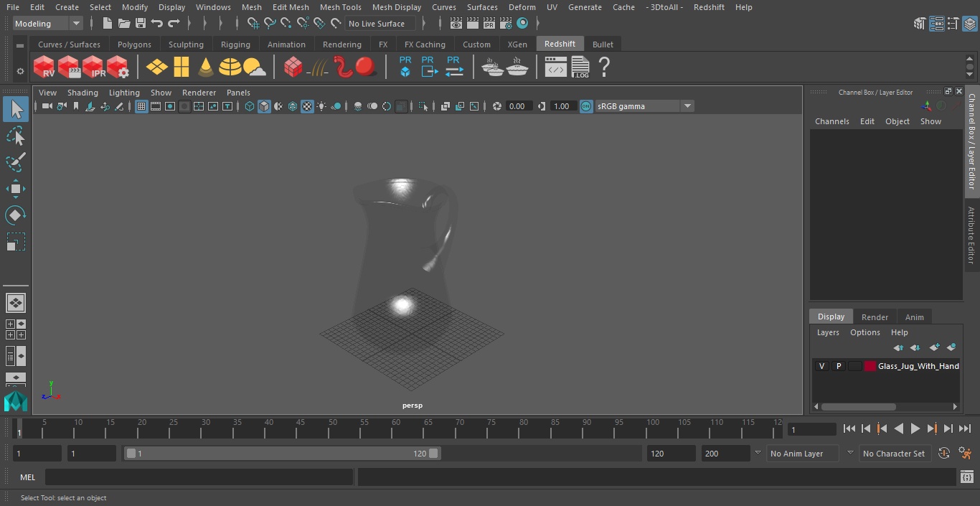
Task: Open shelf settings gear icon
Action: pos(20,70)
